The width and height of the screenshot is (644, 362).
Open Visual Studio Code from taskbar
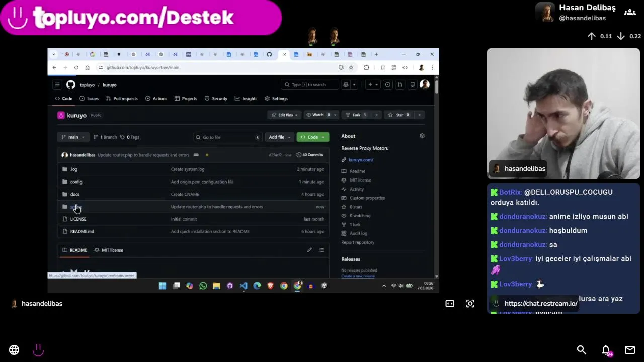pyautogui.click(x=244, y=286)
